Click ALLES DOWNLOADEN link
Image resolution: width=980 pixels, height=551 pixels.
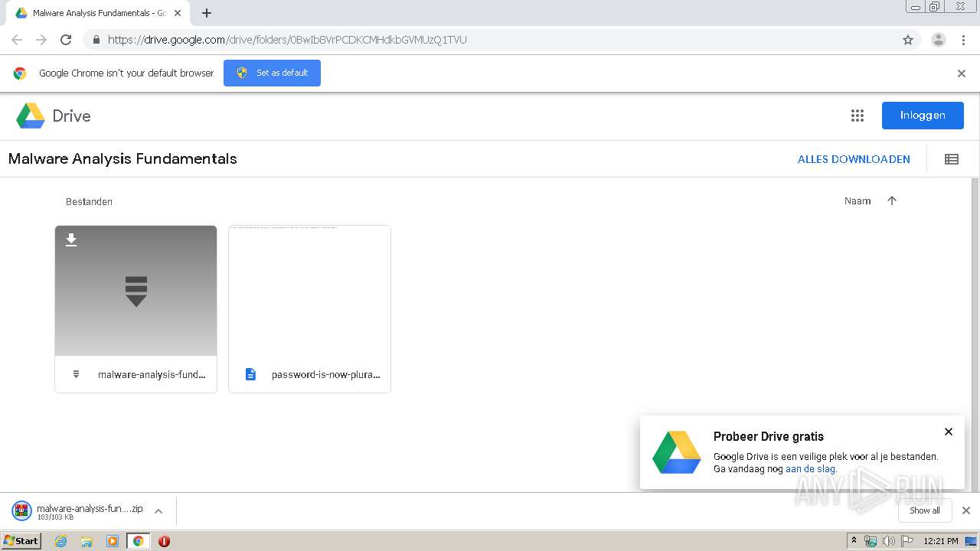click(x=854, y=159)
